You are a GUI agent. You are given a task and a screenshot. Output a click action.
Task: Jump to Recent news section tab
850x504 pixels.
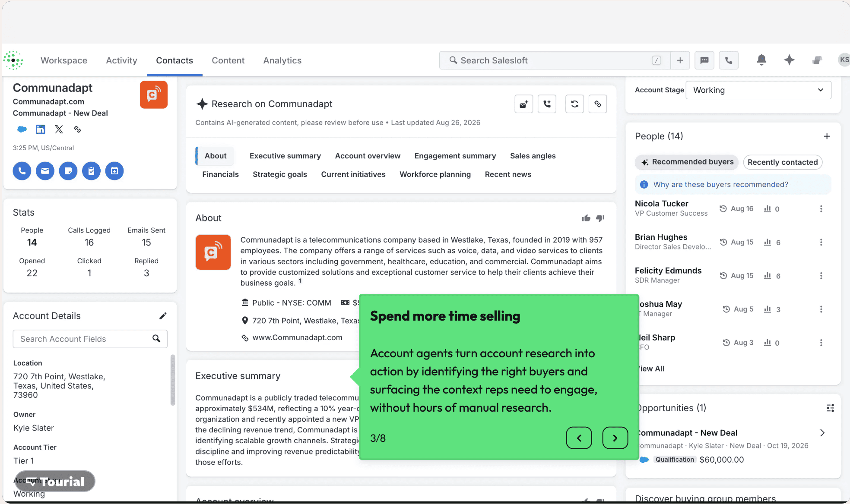pos(508,174)
